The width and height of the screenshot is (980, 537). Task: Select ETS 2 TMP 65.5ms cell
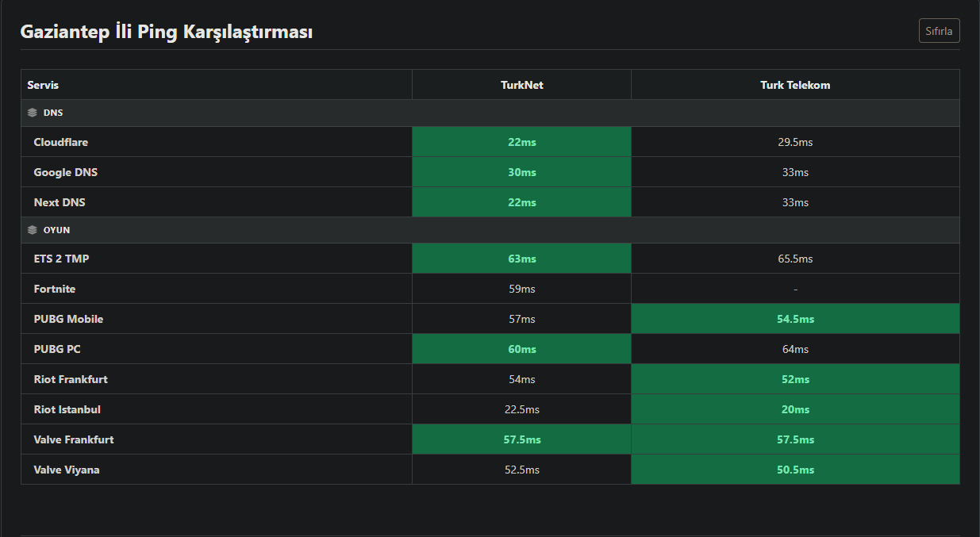click(795, 259)
